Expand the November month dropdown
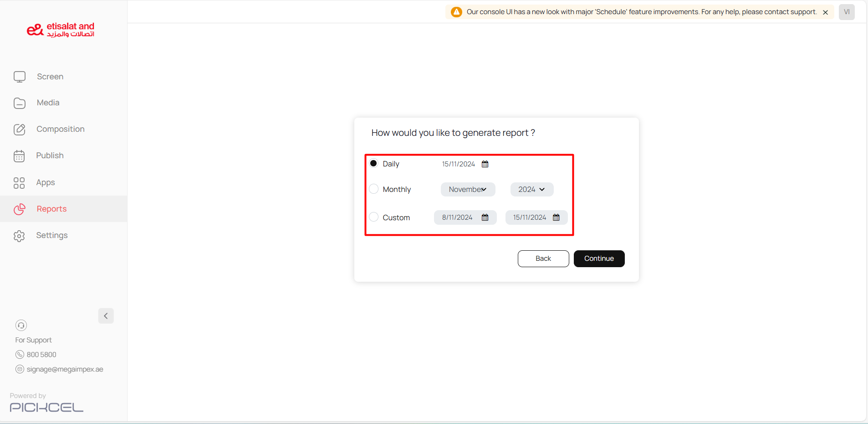The image size is (868, 424). (468, 189)
